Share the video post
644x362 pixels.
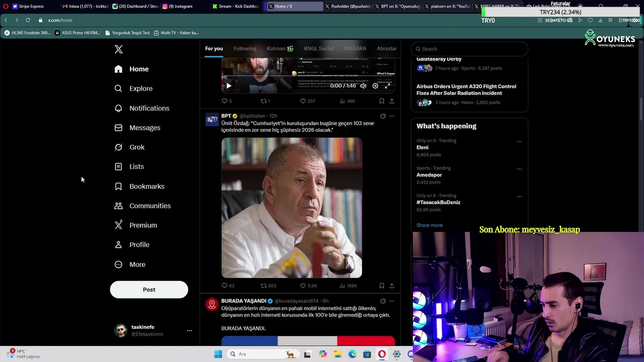point(392,101)
